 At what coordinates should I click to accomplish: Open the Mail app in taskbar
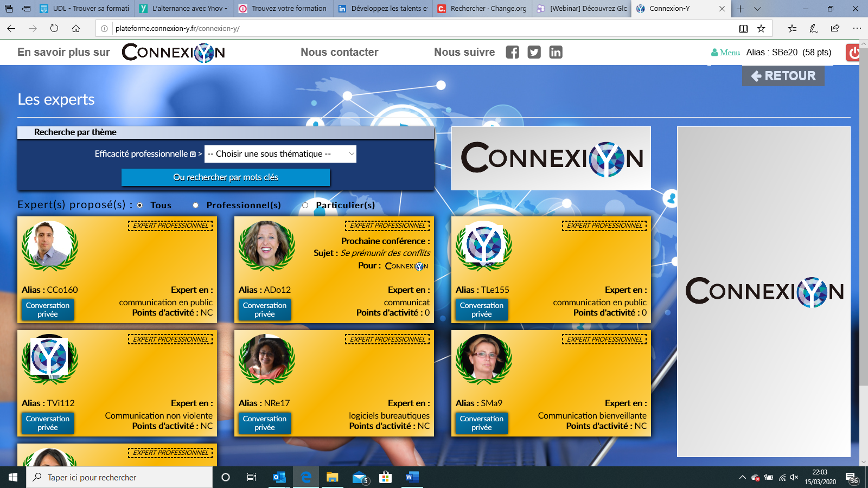click(x=360, y=477)
